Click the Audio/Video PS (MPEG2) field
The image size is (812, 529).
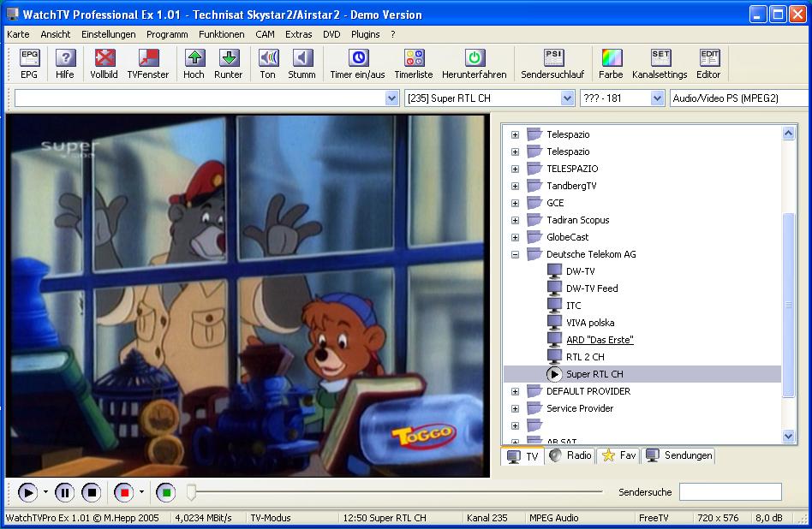739,98
